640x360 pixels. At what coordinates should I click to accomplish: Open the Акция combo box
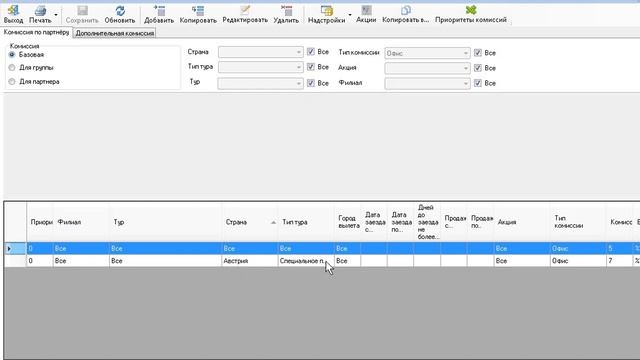[427, 68]
